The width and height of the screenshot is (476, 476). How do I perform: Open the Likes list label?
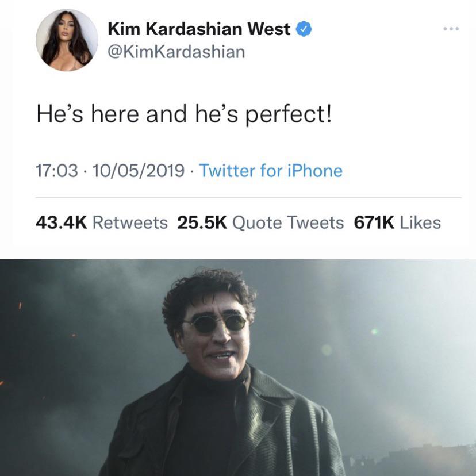tap(420, 222)
